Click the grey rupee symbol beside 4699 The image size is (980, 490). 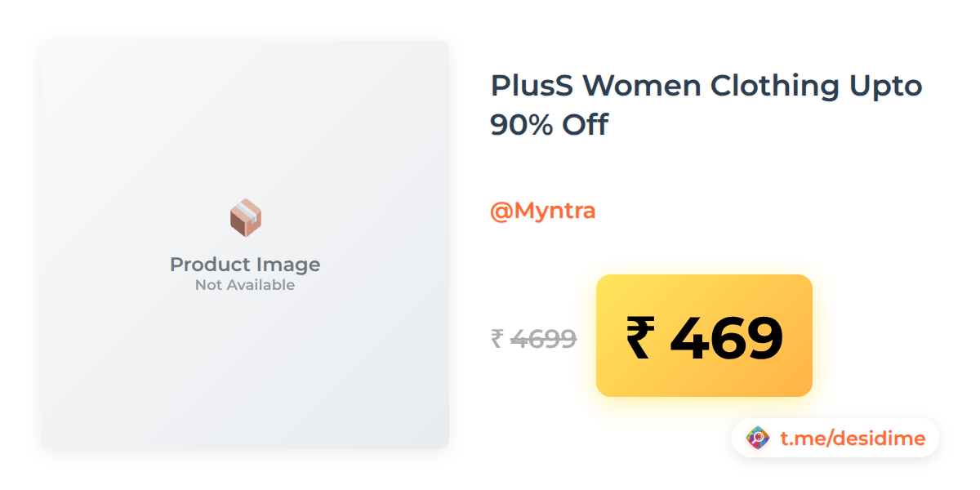pyautogui.click(x=497, y=338)
